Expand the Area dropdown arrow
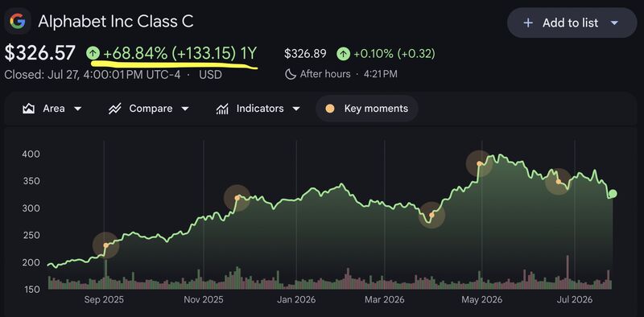644x317 pixels. click(77, 109)
